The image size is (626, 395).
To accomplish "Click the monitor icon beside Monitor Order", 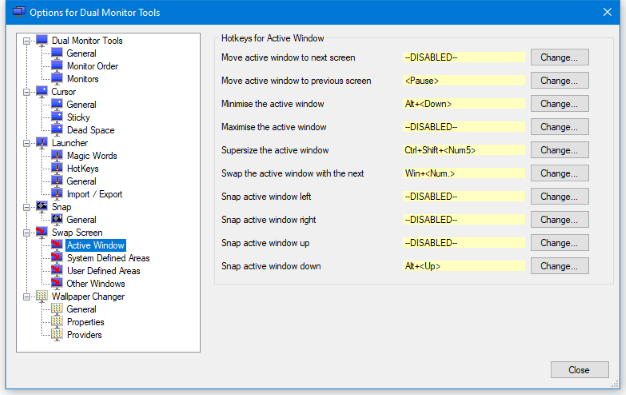I will [x=57, y=66].
